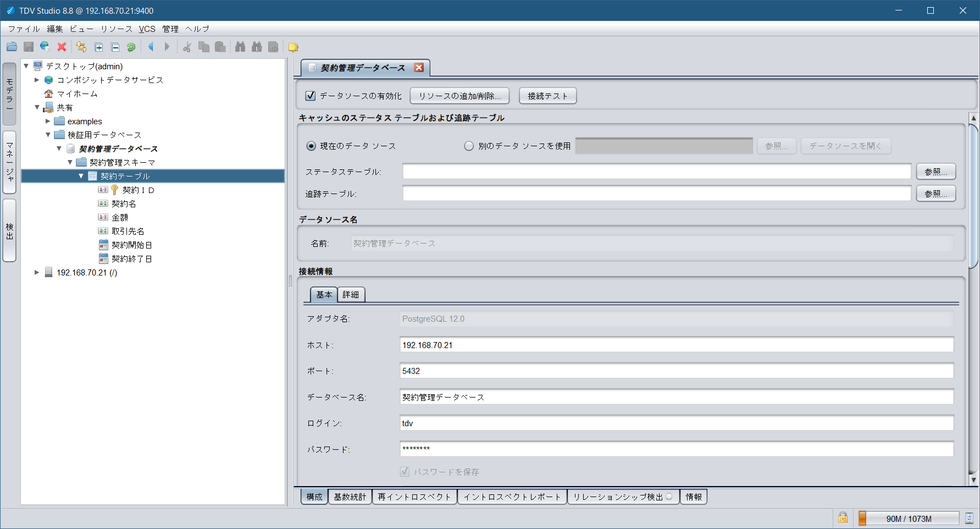Click the red X delete icon

pyautogui.click(x=62, y=47)
